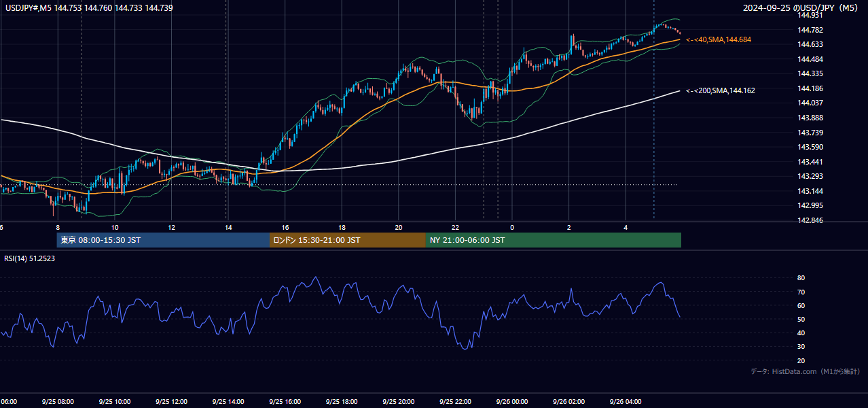Click price axis value 143.441

click(811, 162)
